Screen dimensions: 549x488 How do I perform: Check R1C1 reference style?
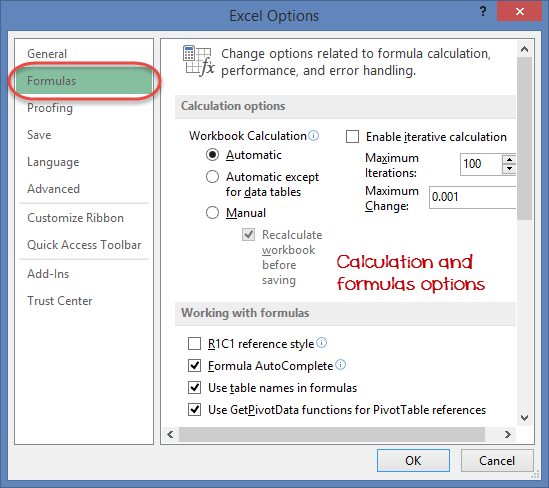[194, 344]
